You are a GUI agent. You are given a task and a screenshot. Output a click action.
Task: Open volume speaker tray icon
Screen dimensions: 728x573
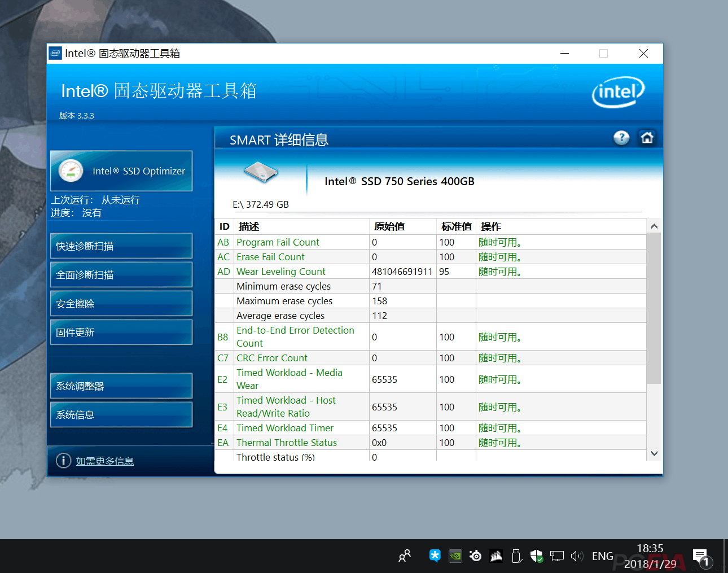pos(576,556)
